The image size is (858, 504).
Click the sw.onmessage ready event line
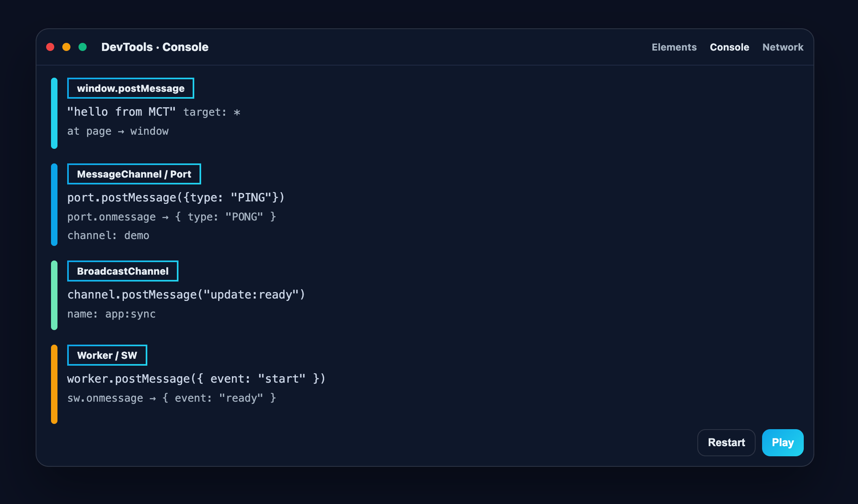(x=172, y=398)
